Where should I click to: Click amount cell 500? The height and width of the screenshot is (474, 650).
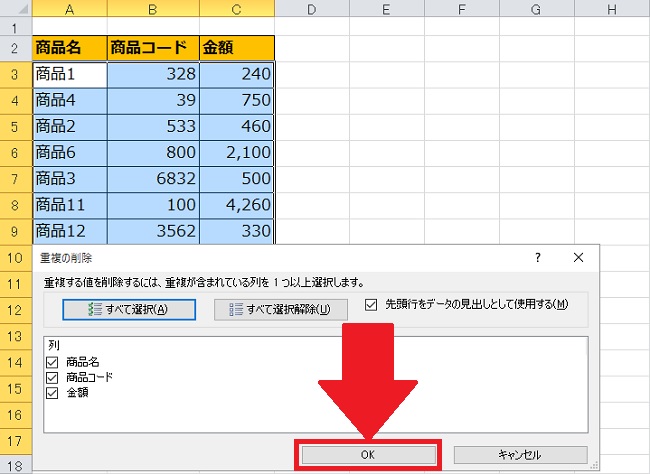237,179
